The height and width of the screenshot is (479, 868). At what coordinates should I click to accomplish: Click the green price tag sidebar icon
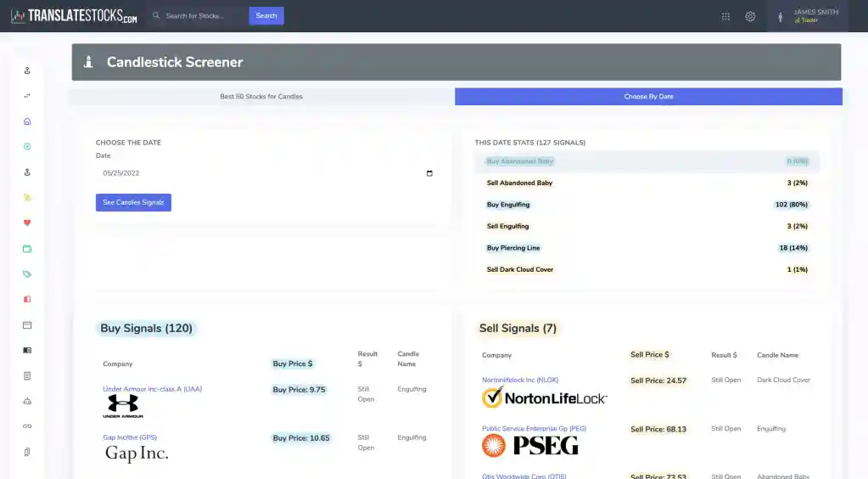click(27, 274)
